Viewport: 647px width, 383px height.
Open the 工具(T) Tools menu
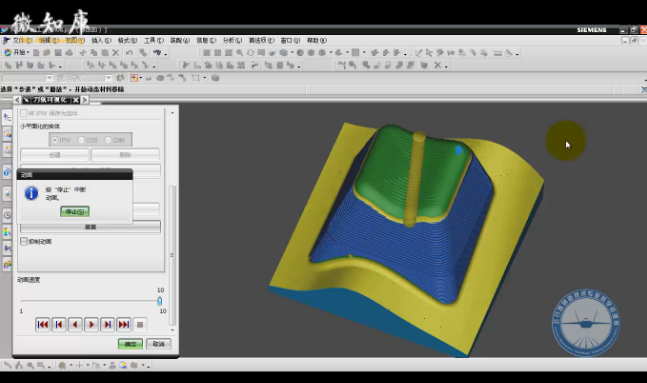[x=154, y=40]
